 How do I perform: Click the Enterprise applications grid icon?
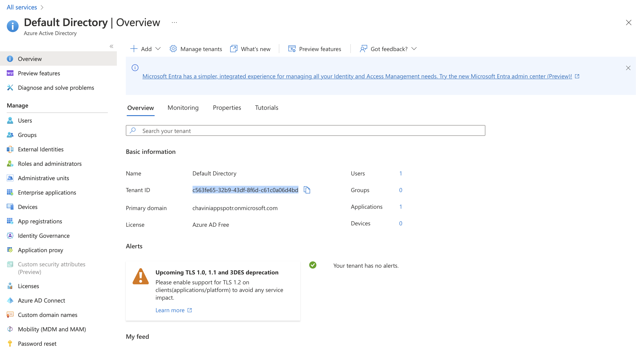(x=10, y=192)
